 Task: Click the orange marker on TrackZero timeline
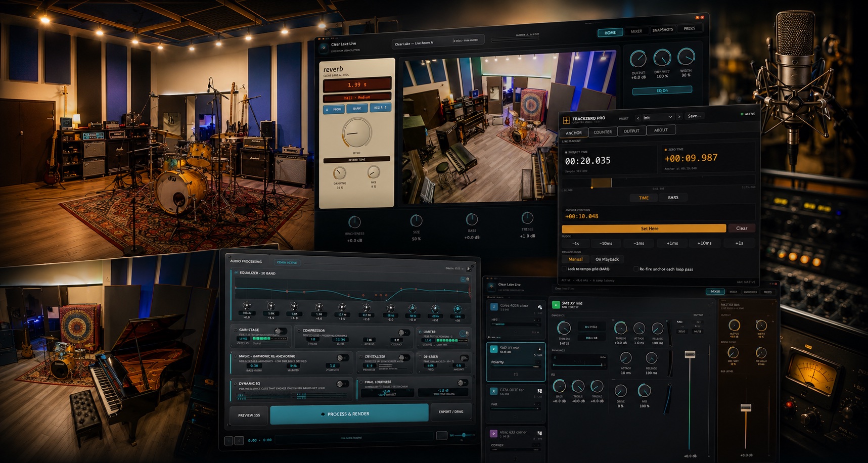click(x=592, y=188)
